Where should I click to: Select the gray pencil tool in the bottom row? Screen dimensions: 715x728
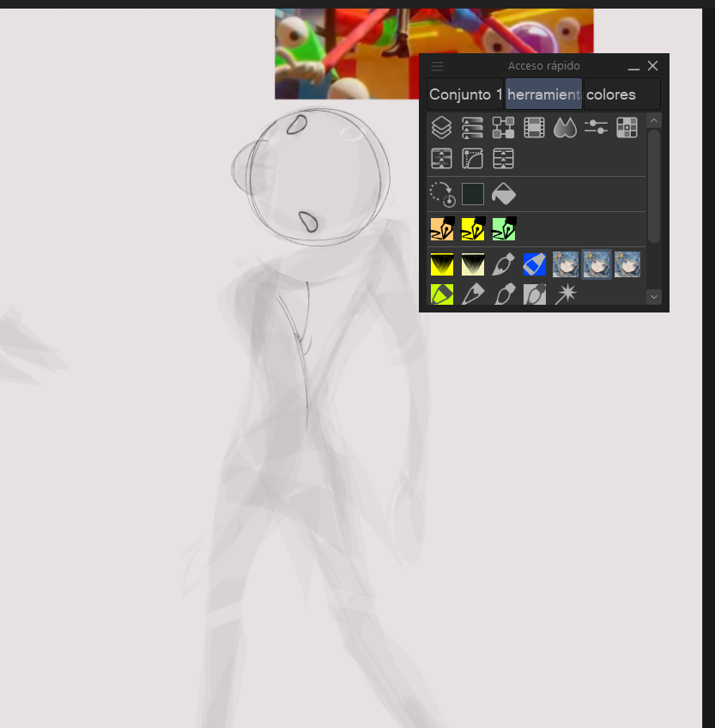pyautogui.click(x=473, y=294)
